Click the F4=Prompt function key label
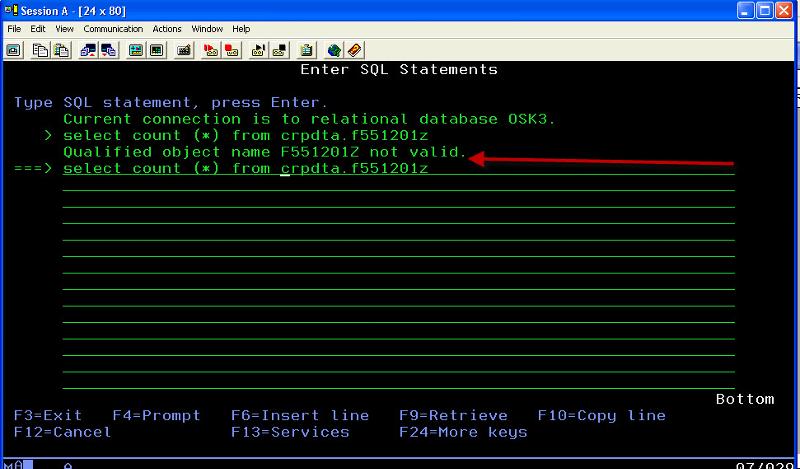The height and width of the screenshot is (469, 800). [x=156, y=415]
